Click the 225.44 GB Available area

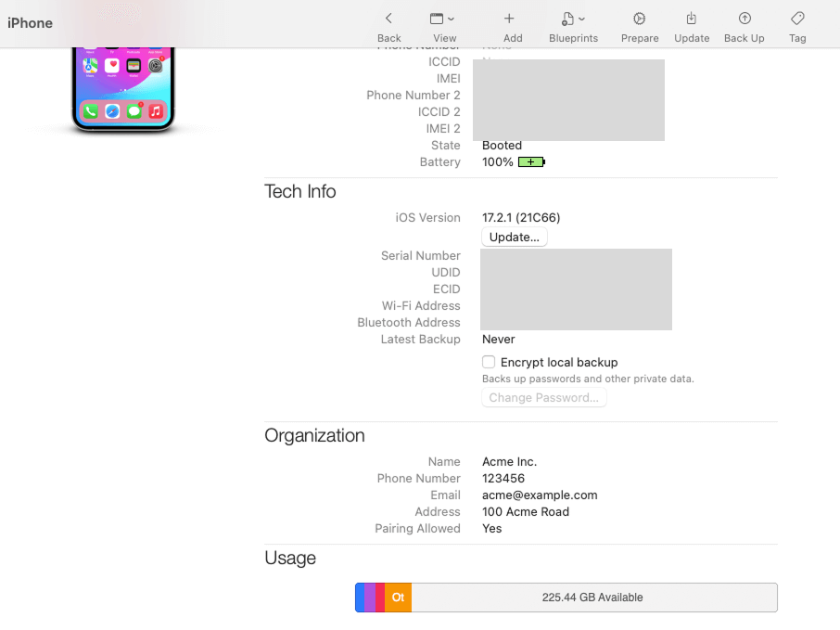tap(594, 598)
